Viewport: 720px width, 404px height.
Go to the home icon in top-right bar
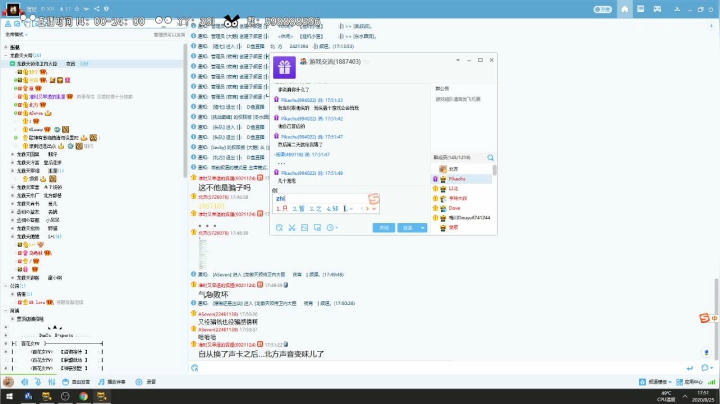coord(624,9)
